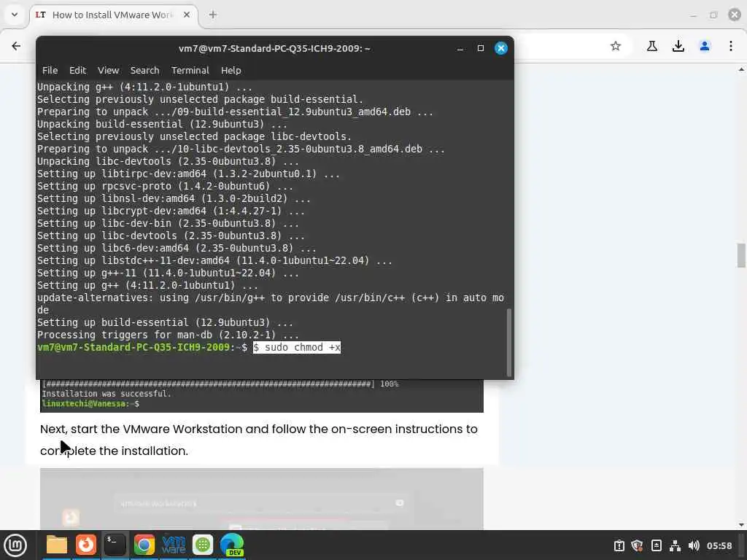This screenshot has width=747, height=560.
Task: Open the View menu in terminal
Action: pyautogui.click(x=108, y=70)
